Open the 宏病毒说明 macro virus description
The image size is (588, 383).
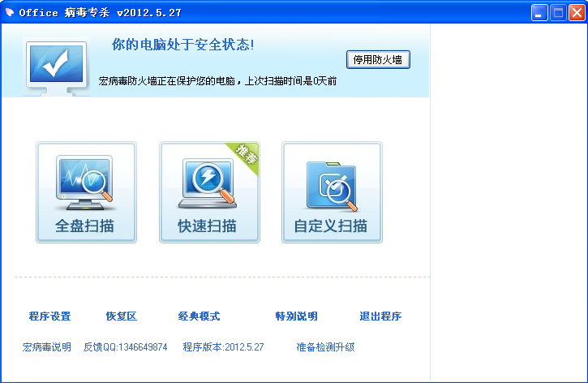coord(47,347)
